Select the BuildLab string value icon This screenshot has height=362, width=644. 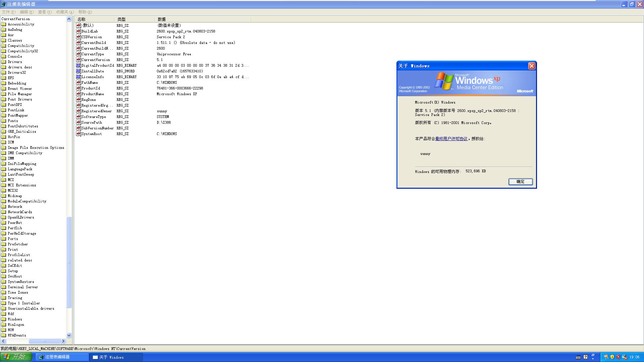pos(78,31)
